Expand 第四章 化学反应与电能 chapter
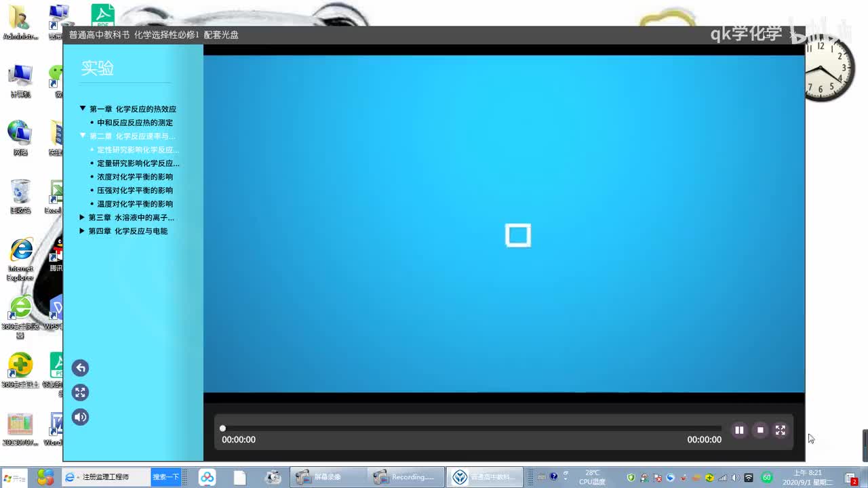 [82, 231]
